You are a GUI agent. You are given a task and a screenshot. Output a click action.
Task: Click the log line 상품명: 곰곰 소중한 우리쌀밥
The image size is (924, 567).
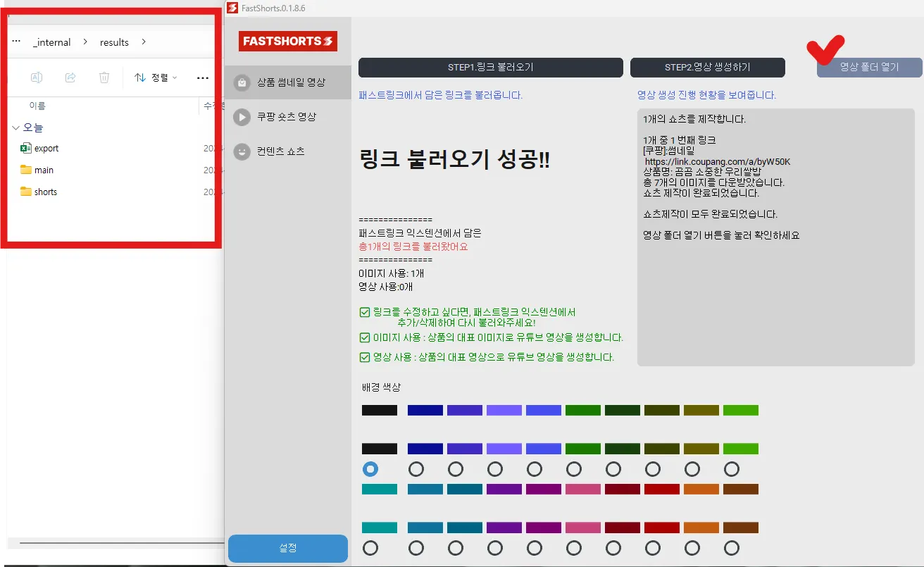[702, 172]
